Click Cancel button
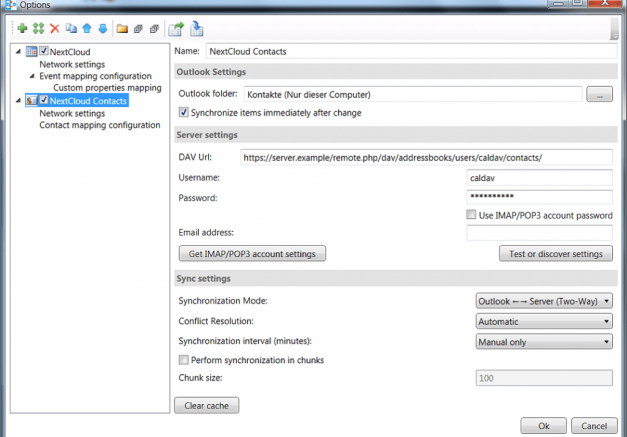Screen dimensions: 627x437 pos(594,426)
